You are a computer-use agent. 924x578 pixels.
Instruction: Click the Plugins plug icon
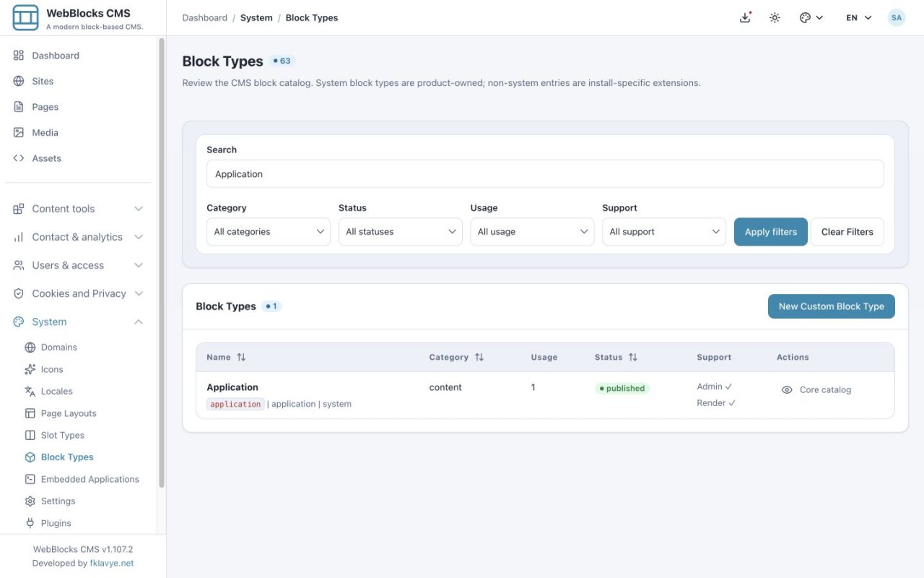click(x=30, y=523)
